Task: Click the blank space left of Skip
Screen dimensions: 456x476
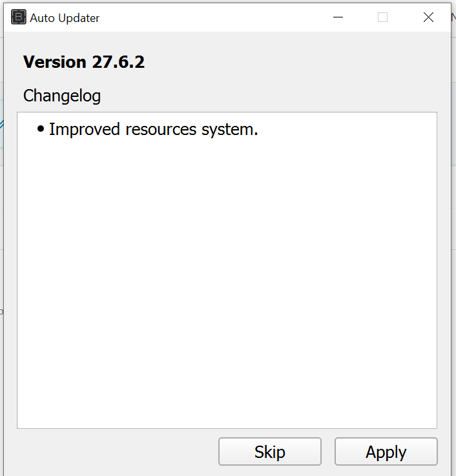Action: pyautogui.click(x=116, y=451)
